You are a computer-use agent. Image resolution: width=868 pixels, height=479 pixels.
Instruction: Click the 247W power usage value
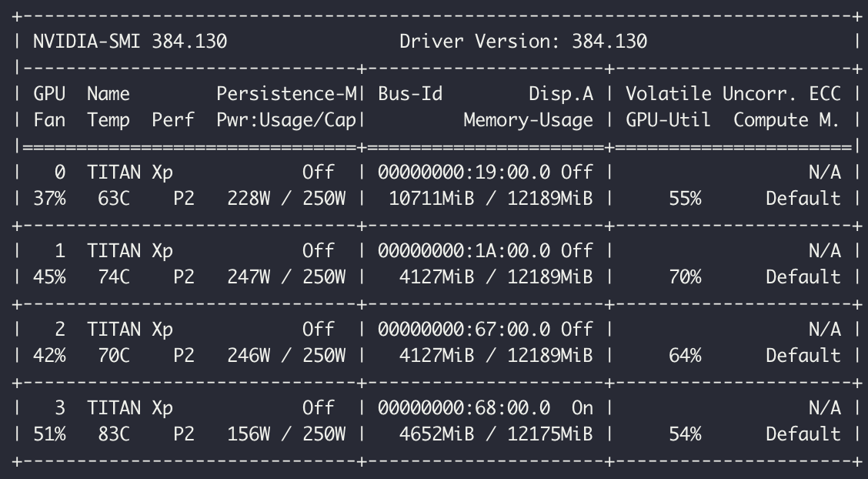point(249,277)
